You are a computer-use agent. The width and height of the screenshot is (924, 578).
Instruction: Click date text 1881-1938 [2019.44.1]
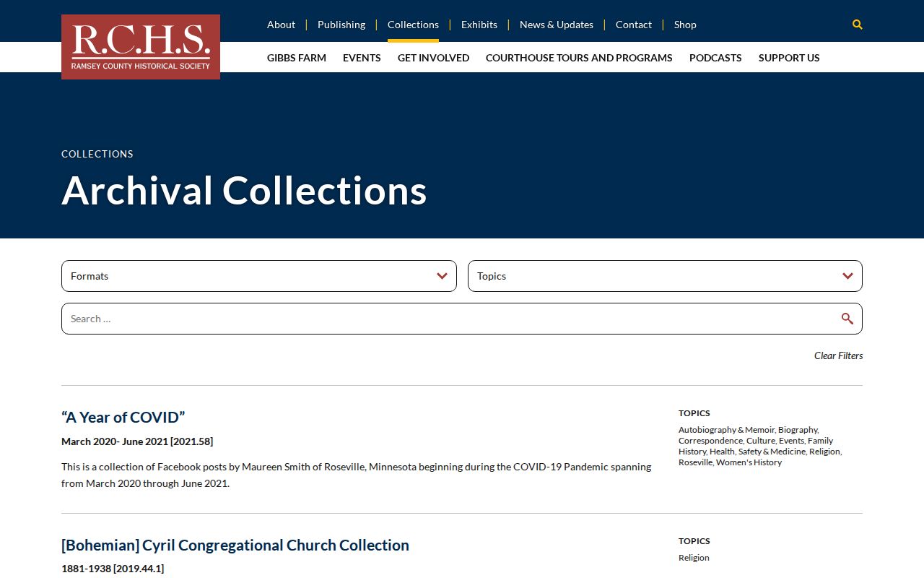point(113,569)
